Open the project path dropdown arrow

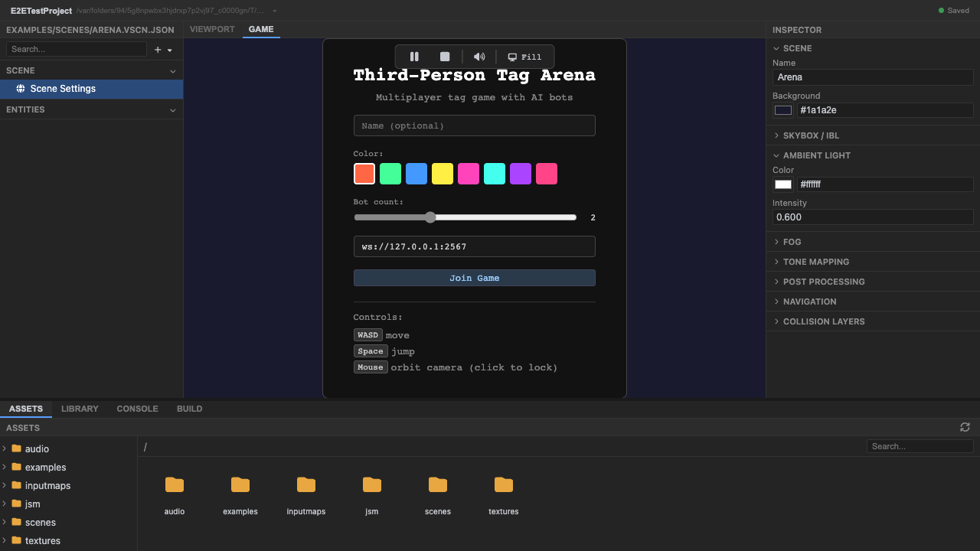click(x=275, y=11)
